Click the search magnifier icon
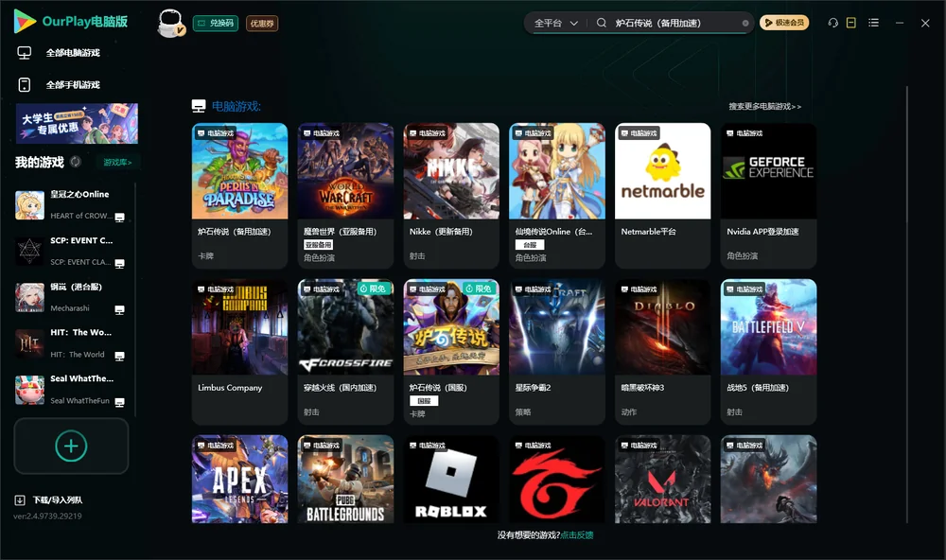The height and width of the screenshot is (560, 946). click(602, 23)
